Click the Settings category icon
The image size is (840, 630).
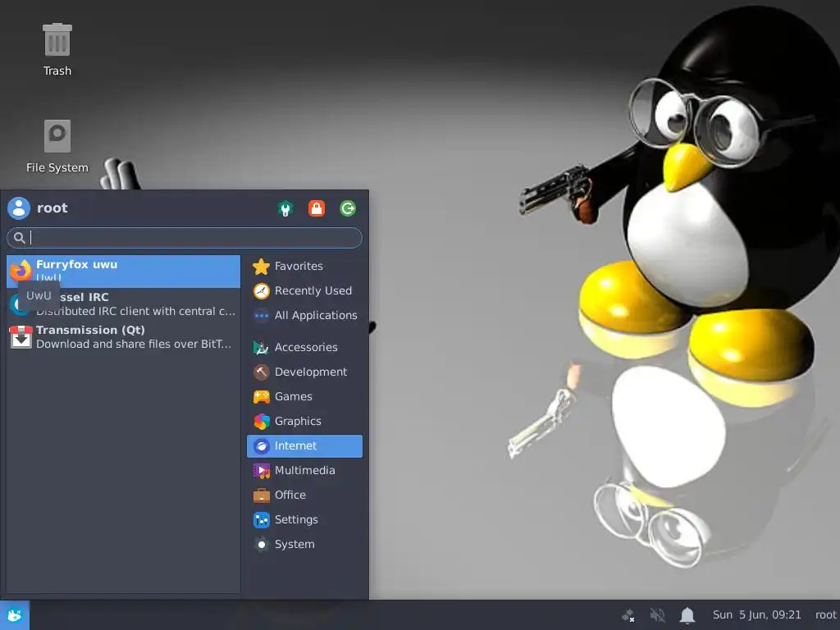pos(262,520)
